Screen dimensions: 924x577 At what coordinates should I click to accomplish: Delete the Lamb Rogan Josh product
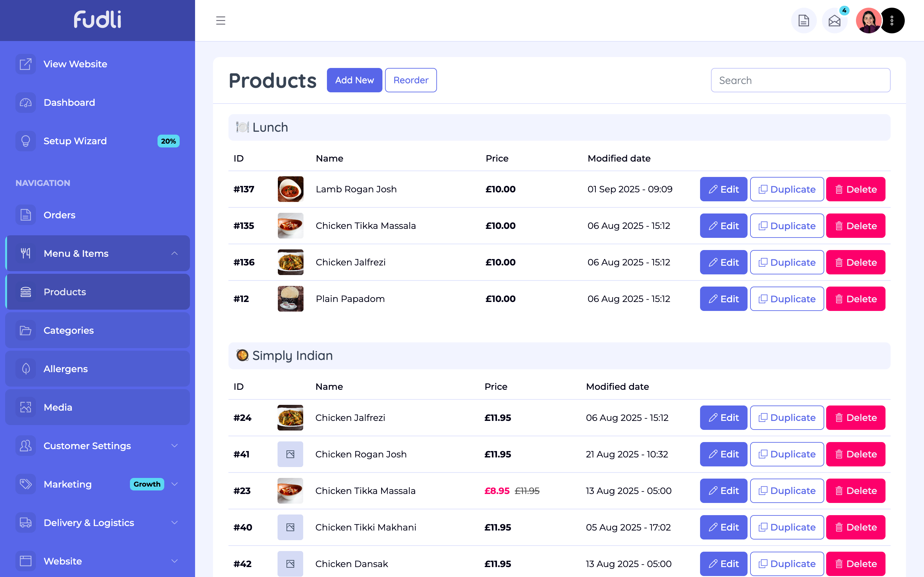(x=855, y=189)
